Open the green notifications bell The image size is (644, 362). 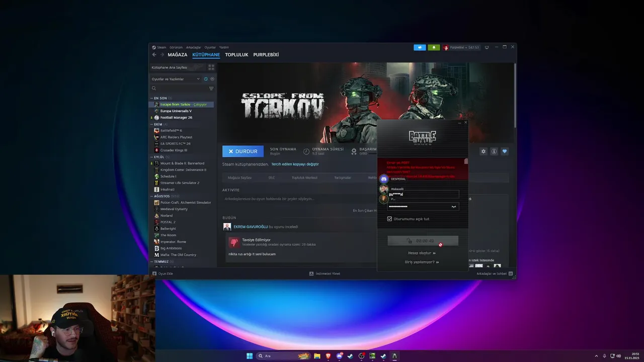pos(434,47)
